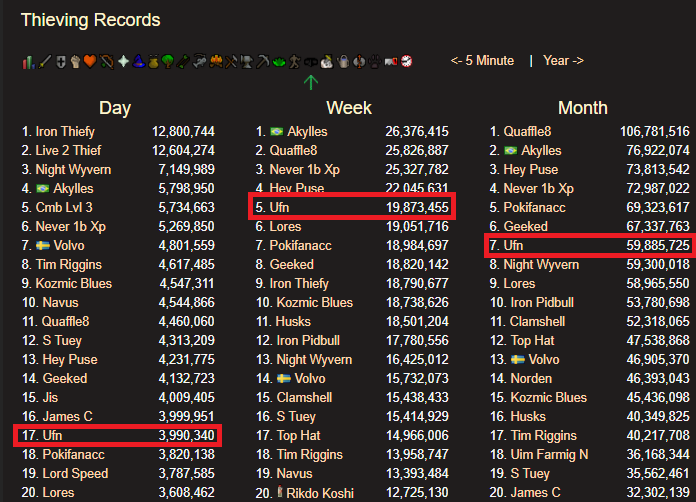Select the Attack sword icon
Viewport: 696px width, 502px height.
[45, 61]
